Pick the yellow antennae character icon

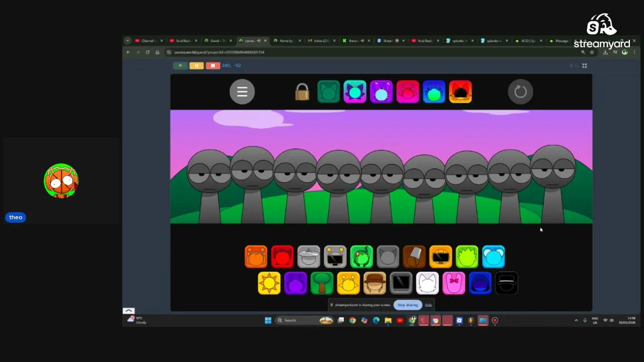348,283
